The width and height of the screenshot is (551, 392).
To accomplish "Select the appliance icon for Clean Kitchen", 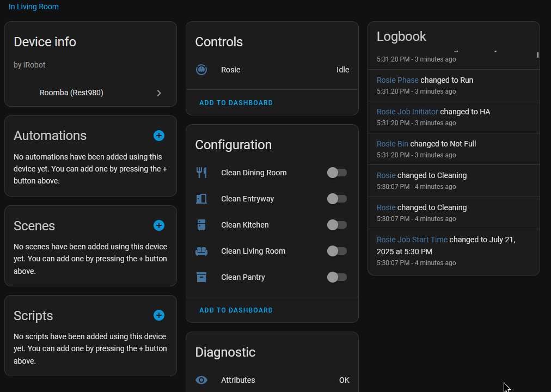I will [x=201, y=225].
